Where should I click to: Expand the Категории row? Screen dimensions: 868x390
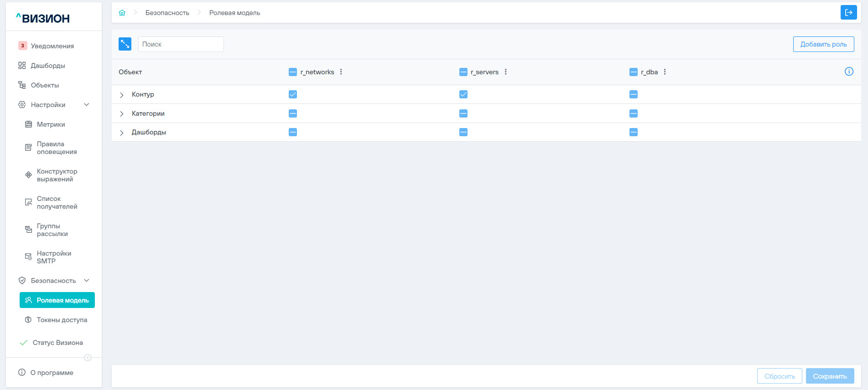pyautogui.click(x=122, y=114)
